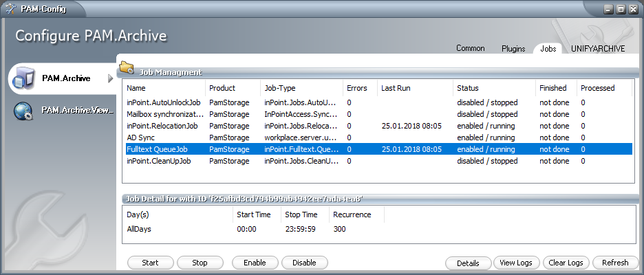Click the Processed column header
This screenshot has width=644, height=275.
[604, 88]
